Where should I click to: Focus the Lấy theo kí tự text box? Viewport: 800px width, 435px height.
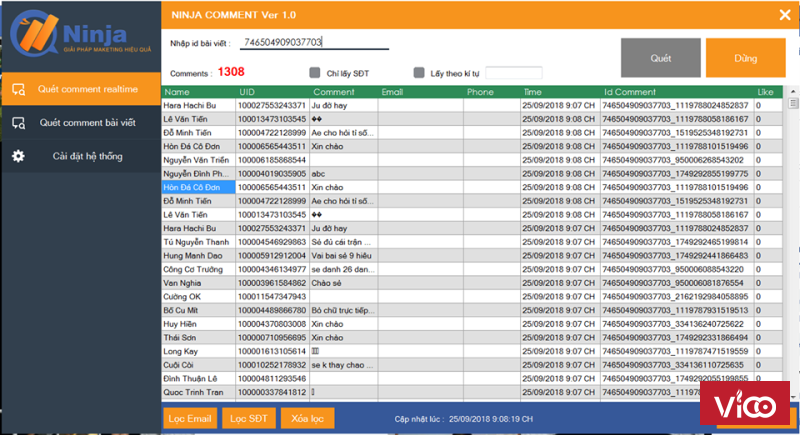click(x=514, y=73)
